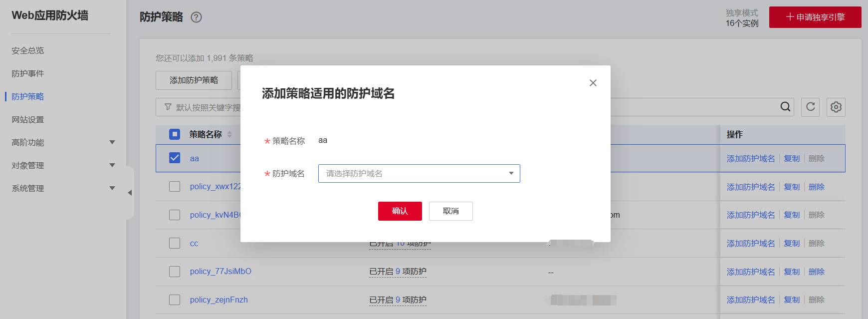Click 复制 for policy_zejnFnzh row
Screen dimensions: 868x319
792,300
